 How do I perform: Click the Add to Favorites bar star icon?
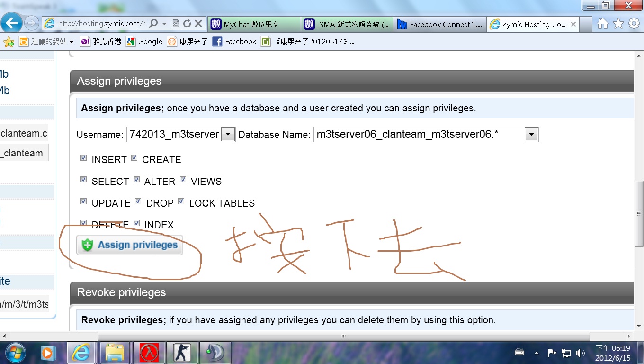coord(9,42)
